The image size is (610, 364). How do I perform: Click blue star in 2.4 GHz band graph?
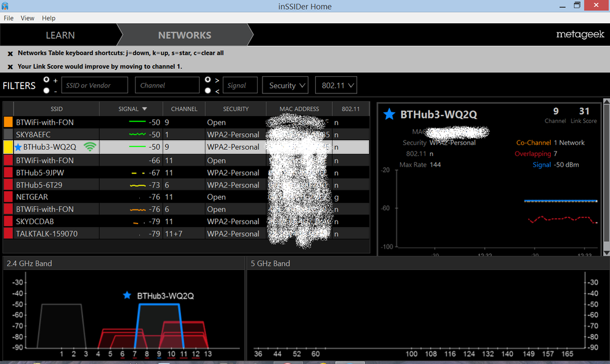pyautogui.click(x=127, y=295)
